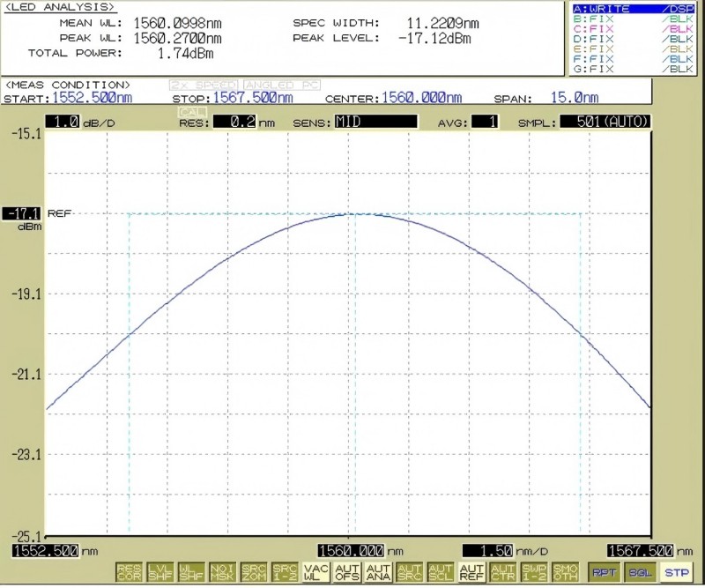Open the SMPL 501 (AUTO) field
The width and height of the screenshot is (705, 588).
point(605,122)
